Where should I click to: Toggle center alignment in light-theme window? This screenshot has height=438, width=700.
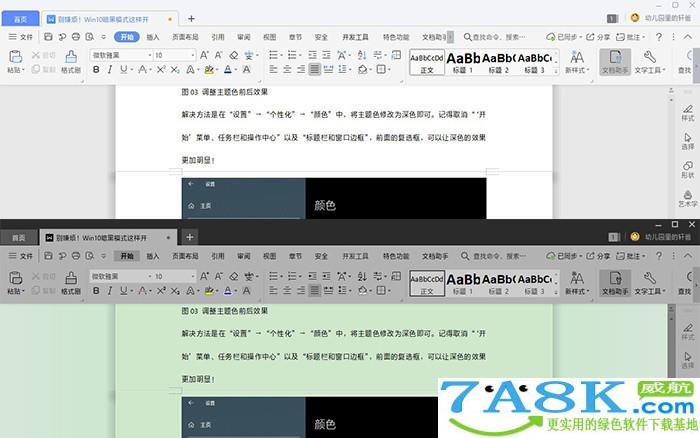287,70
